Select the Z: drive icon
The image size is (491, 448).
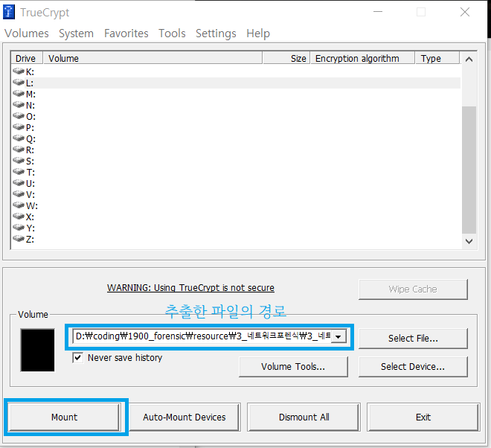19,239
